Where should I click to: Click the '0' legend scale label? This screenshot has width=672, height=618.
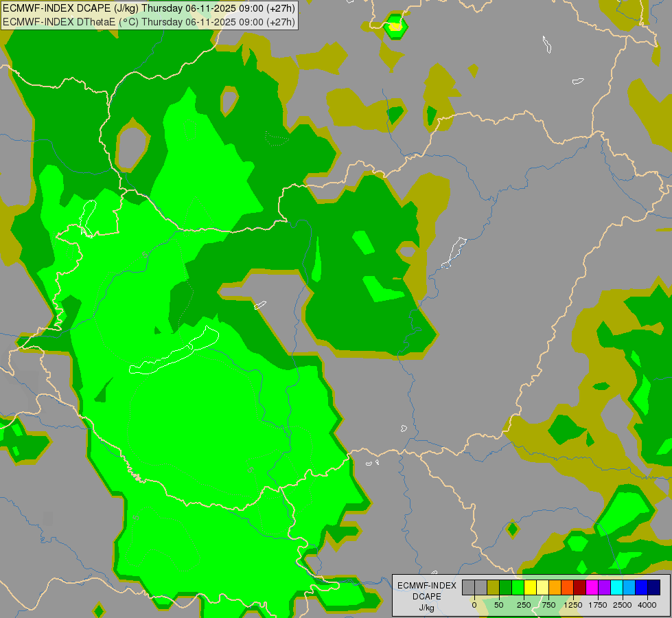point(474,605)
